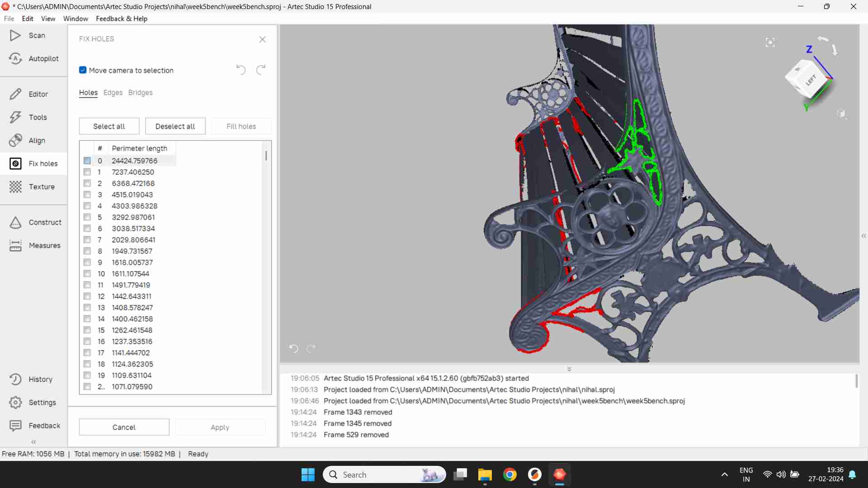
Task: Toggle Move camera to selection checkbox
Action: (x=83, y=70)
